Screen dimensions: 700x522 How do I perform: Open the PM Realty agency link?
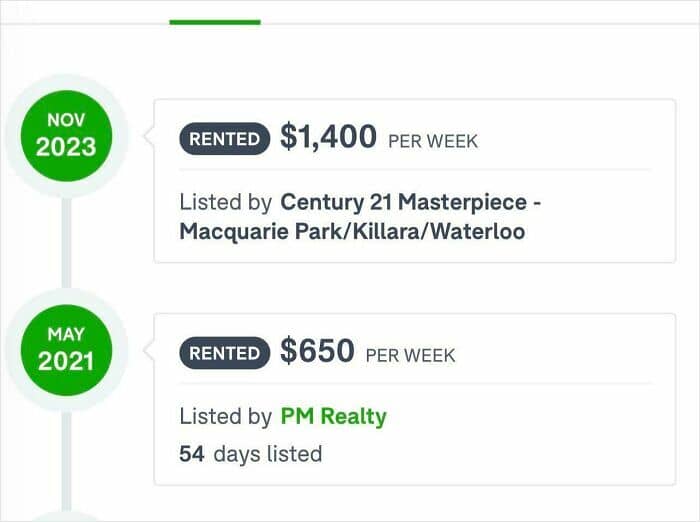[333, 416]
